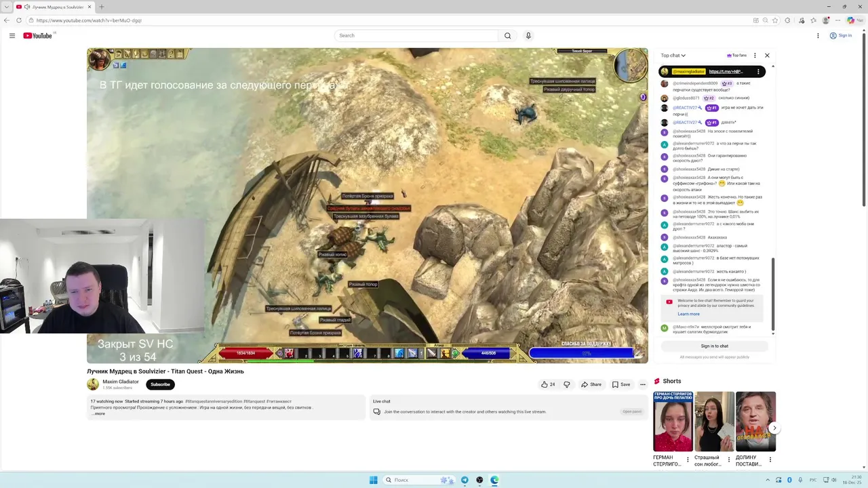Click Learn more in the chat welcome notice

click(688, 314)
